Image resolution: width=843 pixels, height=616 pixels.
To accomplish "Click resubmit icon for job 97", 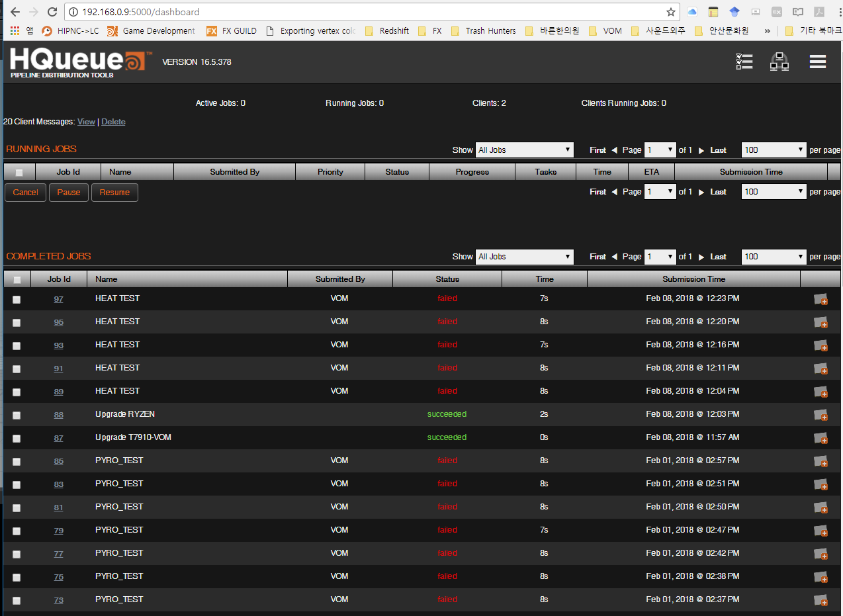I will 821,300.
